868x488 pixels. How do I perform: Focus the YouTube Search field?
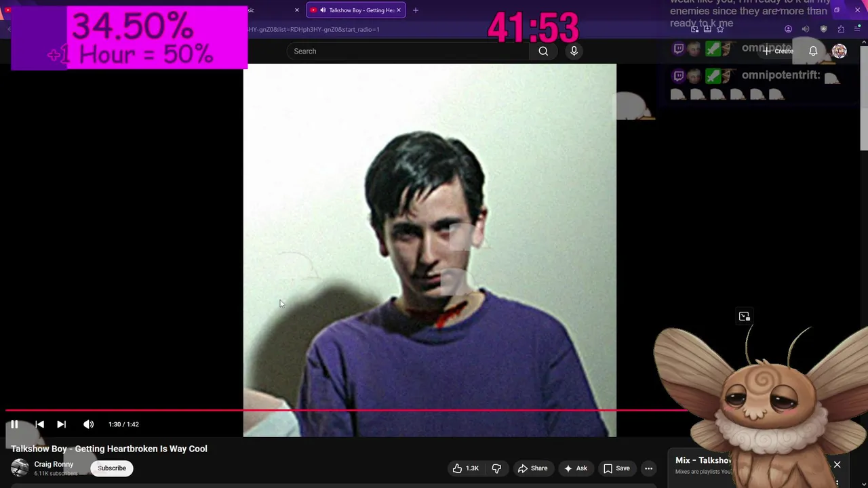(408, 51)
